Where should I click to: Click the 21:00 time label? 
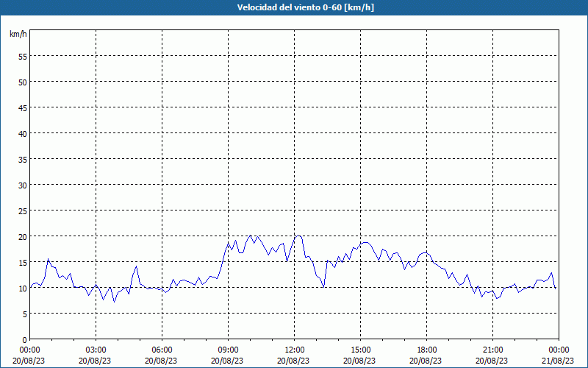pyautogui.click(x=492, y=350)
